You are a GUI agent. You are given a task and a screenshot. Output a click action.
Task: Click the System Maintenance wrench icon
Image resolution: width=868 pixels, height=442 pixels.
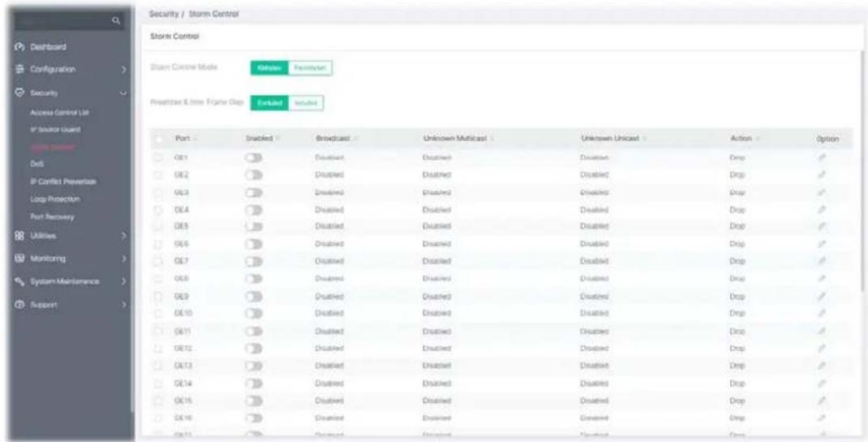(x=19, y=281)
